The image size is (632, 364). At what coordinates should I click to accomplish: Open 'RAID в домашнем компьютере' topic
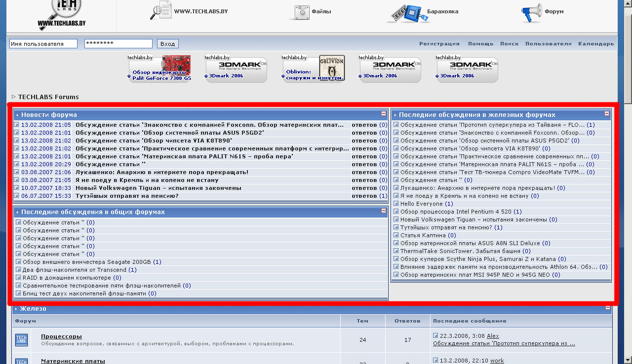tap(67, 278)
